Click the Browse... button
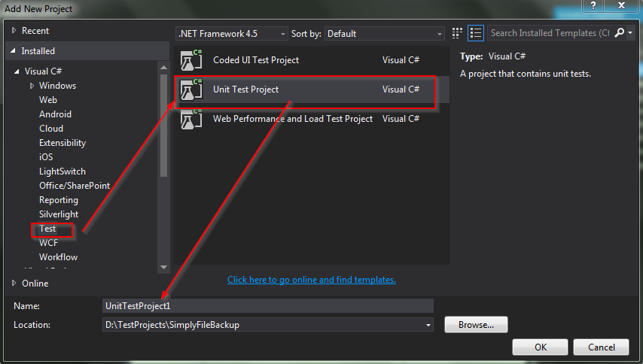This screenshot has height=364, width=643. [476, 325]
